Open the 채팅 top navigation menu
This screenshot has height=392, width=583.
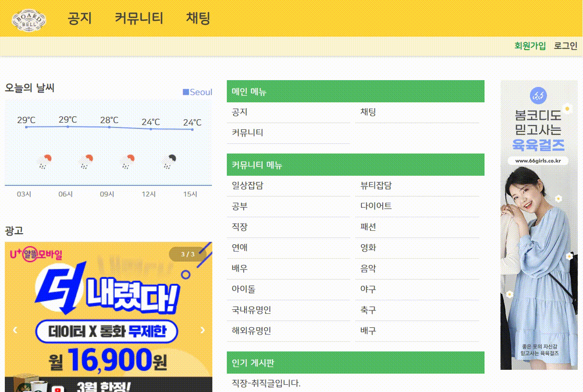point(198,18)
